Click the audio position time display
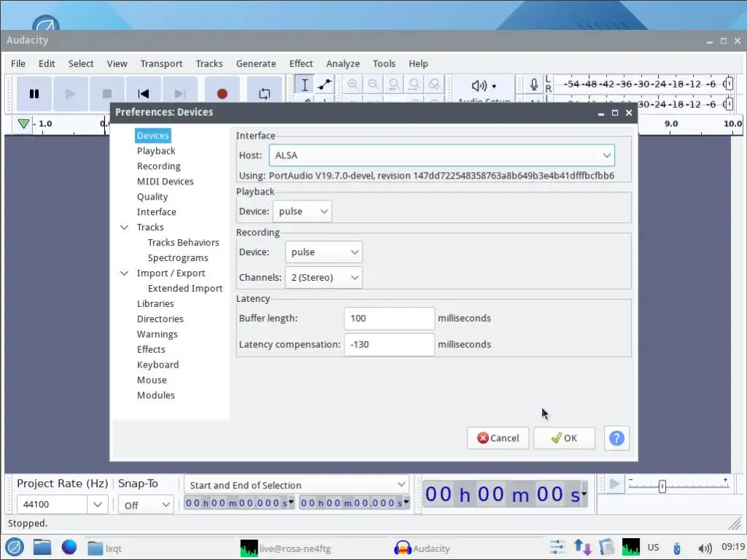Image resolution: width=747 pixels, height=560 pixels. tap(505, 494)
